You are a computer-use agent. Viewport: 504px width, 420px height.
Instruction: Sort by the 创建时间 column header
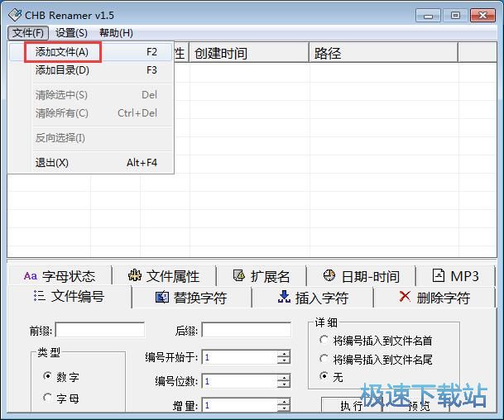pos(249,52)
